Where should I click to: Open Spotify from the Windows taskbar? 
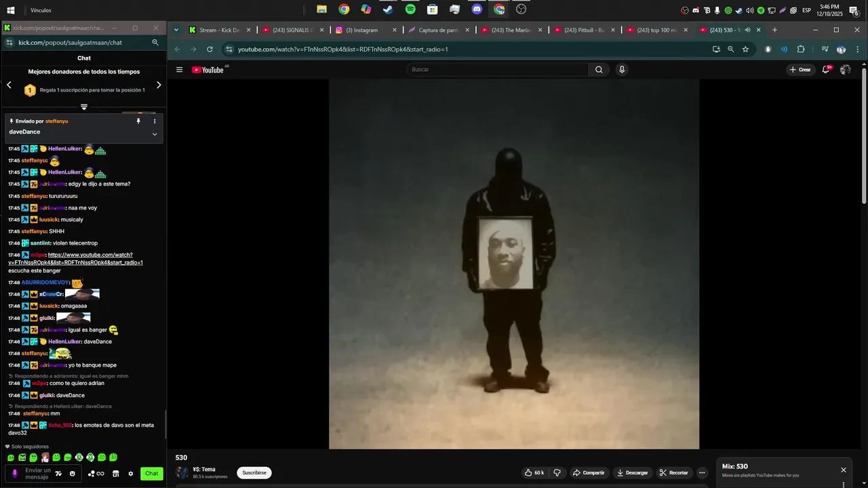[x=410, y=9]
